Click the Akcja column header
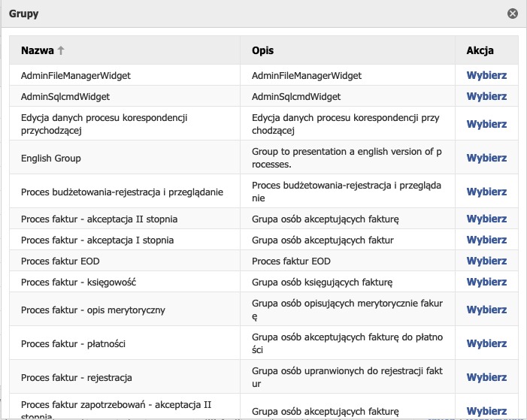 pyautogui.click(x=480, y=51)
